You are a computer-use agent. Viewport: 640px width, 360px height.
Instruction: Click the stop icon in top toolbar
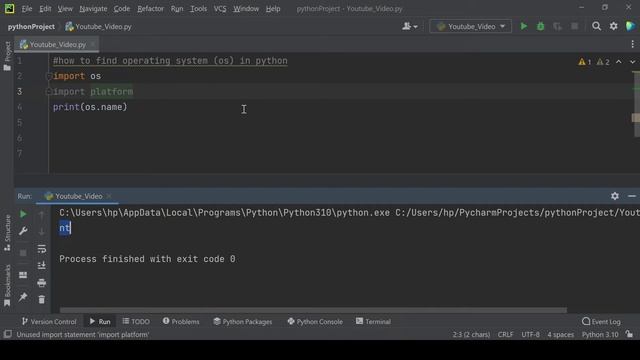tap(574, 27)
